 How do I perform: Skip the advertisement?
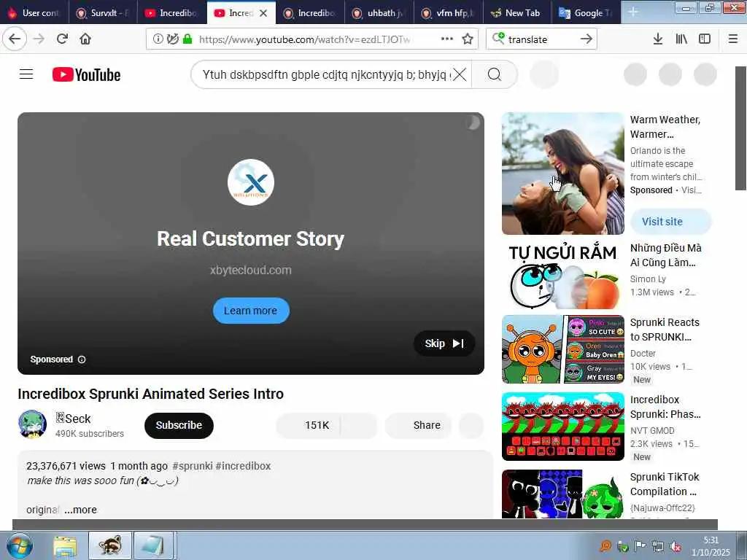(x=444, y=343)
